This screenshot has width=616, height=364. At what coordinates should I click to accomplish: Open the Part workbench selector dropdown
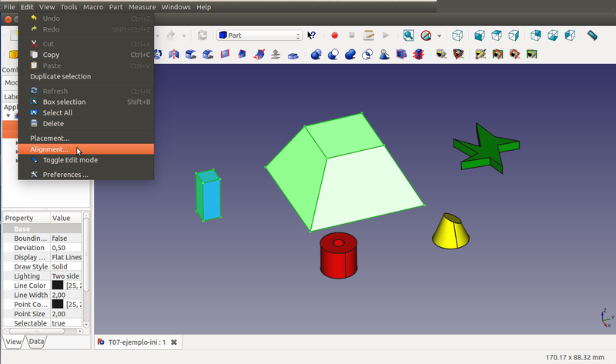click(x=259, y=35)
